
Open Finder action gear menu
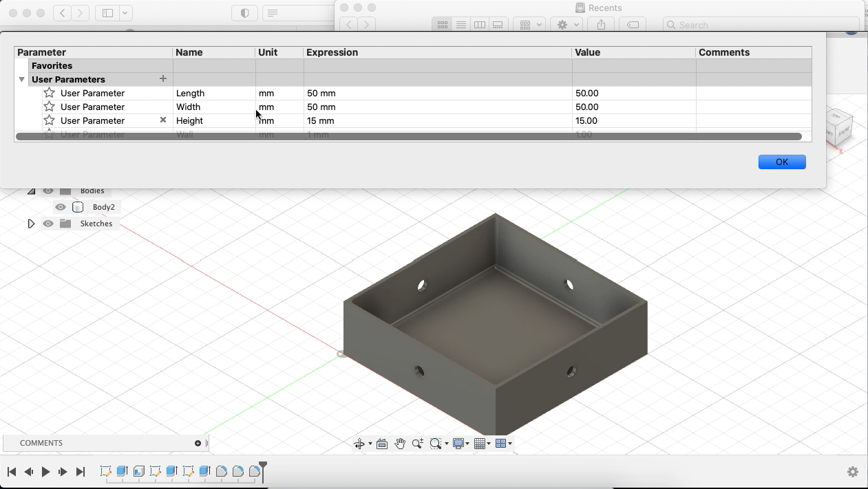tap(569, 25)
